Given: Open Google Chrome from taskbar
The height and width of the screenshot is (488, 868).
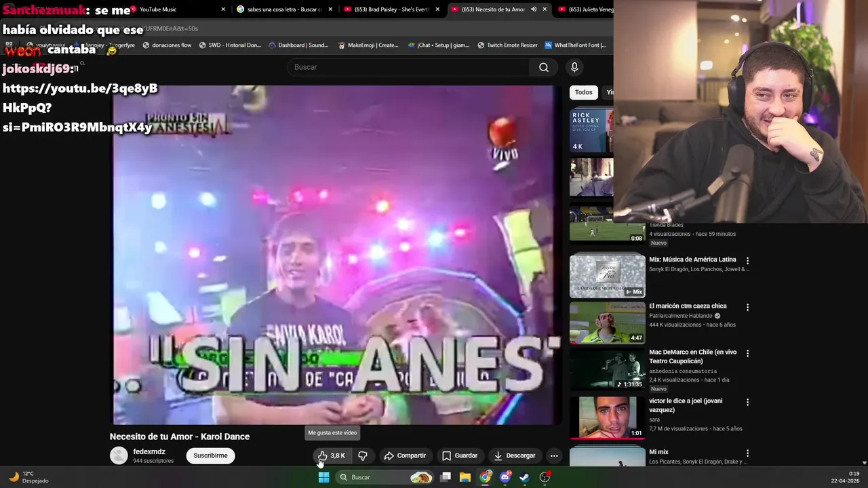Looking at the screenshot, I should tap(485, 477).
